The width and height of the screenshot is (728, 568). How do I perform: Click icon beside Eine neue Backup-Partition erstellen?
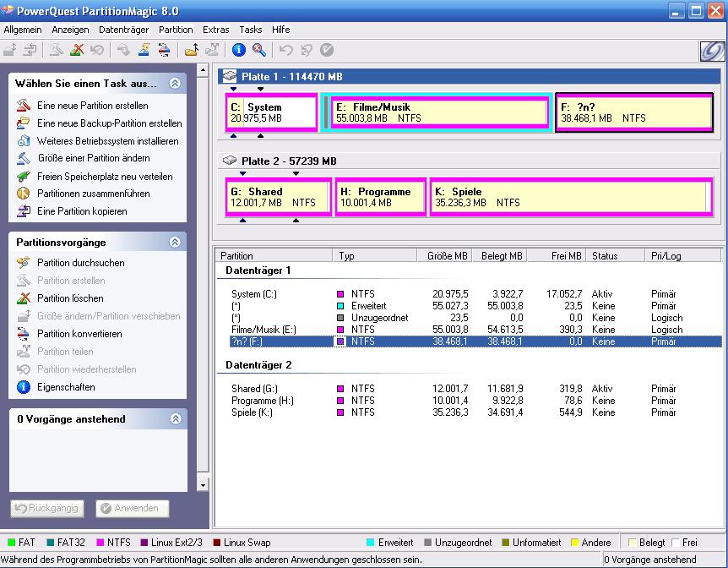coord(23,123)
